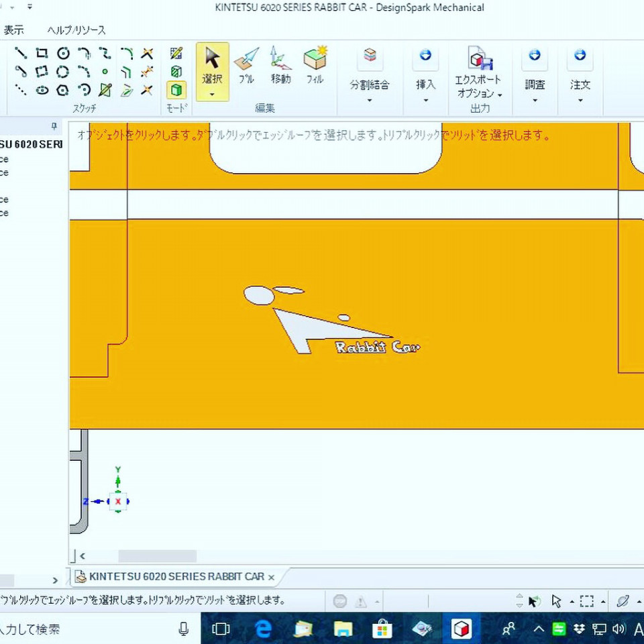644x644 pixels.
Task: Select the Tangent Line sketch tool
Action: tap(21, 72)
